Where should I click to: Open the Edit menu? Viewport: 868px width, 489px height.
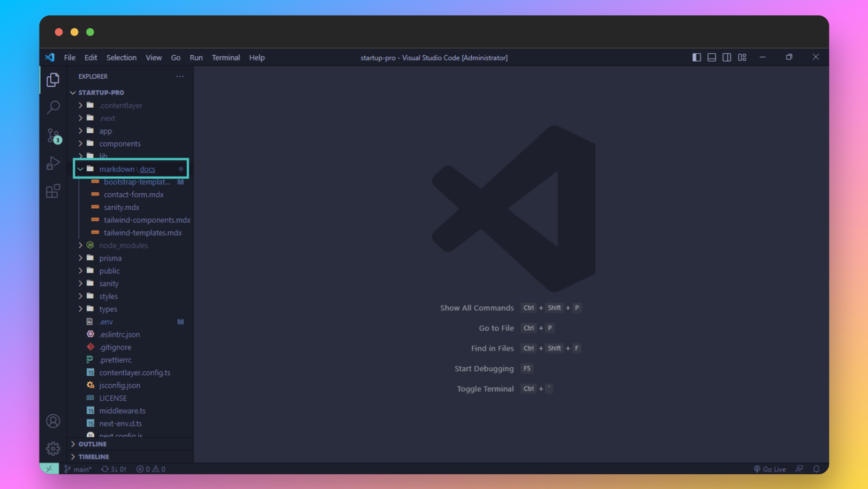pos(91,57)
